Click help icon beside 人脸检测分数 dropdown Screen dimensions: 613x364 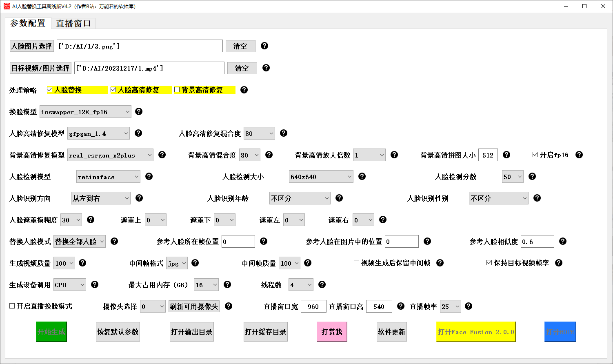tap(532, 176)
